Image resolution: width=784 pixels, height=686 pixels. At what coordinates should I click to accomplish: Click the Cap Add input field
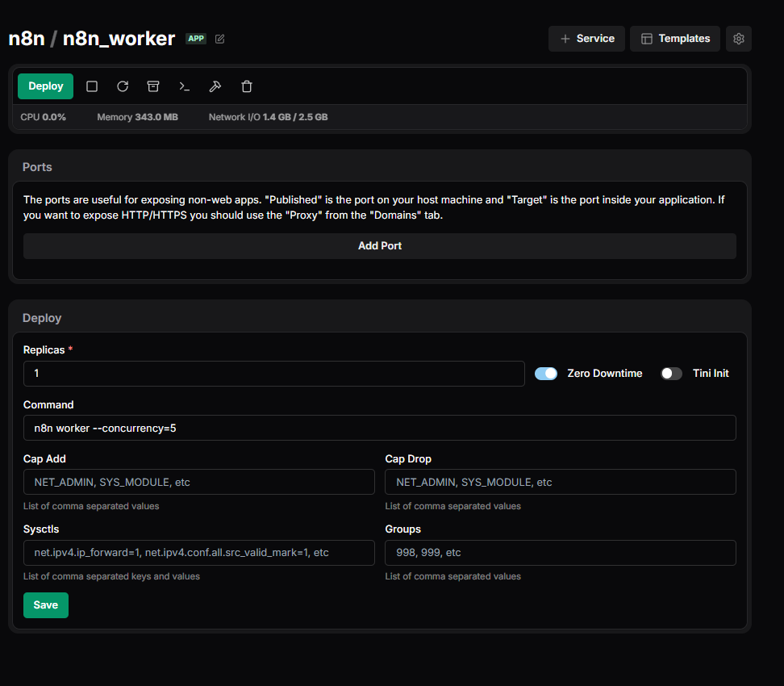(199, 482)
